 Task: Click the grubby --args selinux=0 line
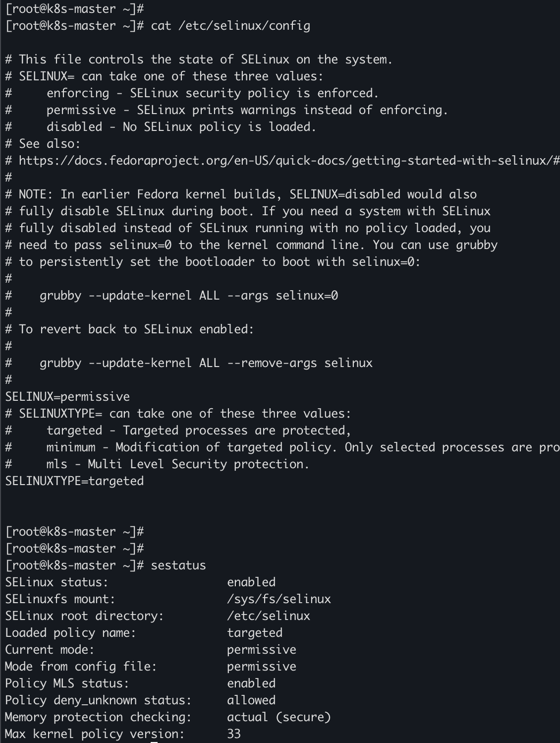(189, 296)
